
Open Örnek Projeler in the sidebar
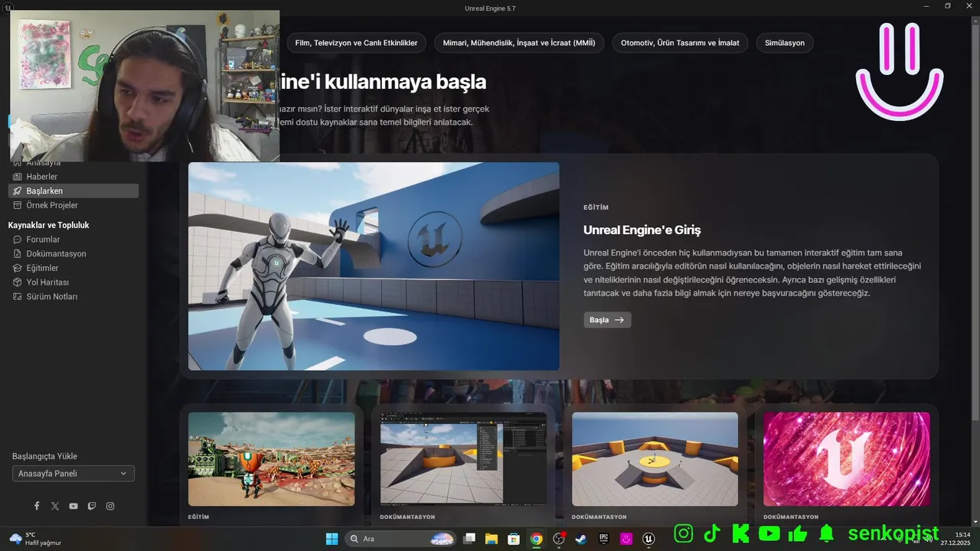point(73,205)
